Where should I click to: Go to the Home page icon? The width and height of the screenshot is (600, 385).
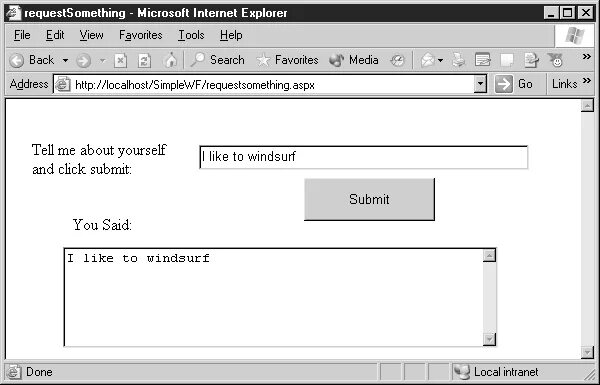[170, 60]
